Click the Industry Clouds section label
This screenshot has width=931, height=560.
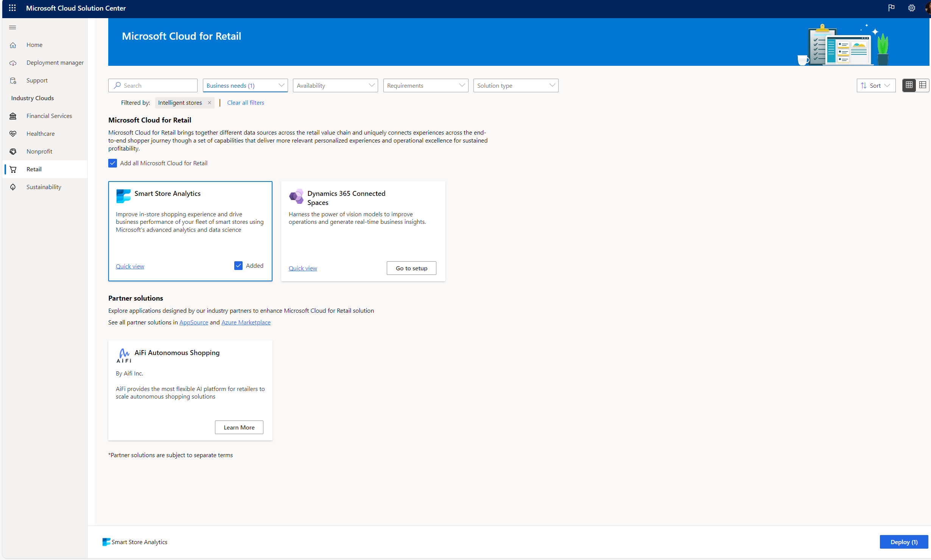click(33, 98)
